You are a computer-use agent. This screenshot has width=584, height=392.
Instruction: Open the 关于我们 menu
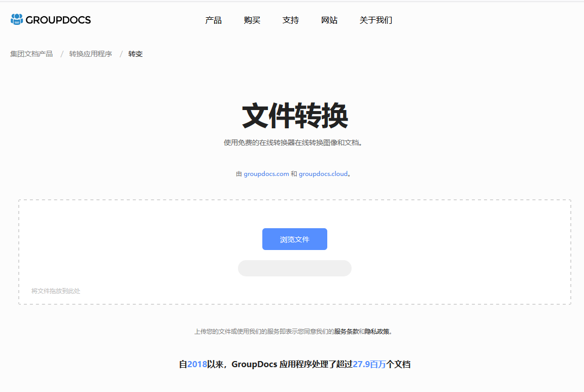(376, 20)
